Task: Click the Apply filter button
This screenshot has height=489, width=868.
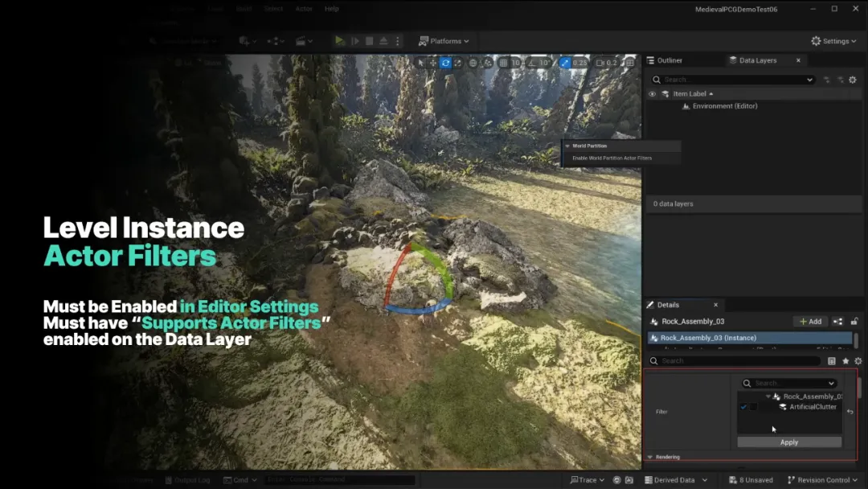Action: pyautogui.click(x=789, y=442)
